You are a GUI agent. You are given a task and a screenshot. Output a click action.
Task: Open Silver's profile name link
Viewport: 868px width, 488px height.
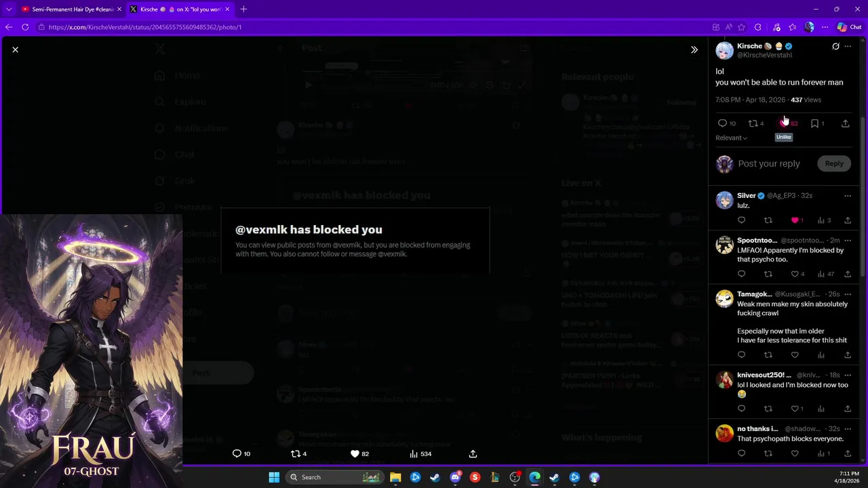point(746,195)
